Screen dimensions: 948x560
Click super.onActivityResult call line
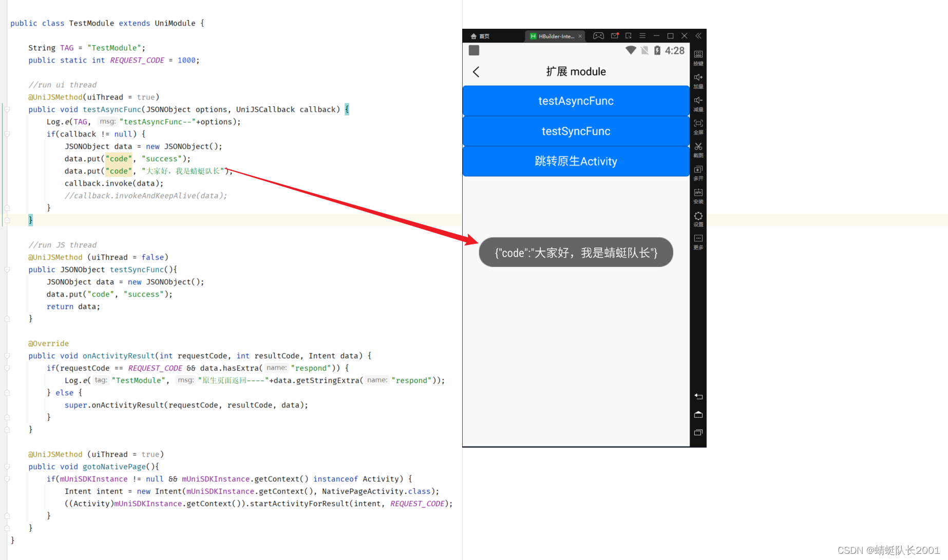click(186, 405)
